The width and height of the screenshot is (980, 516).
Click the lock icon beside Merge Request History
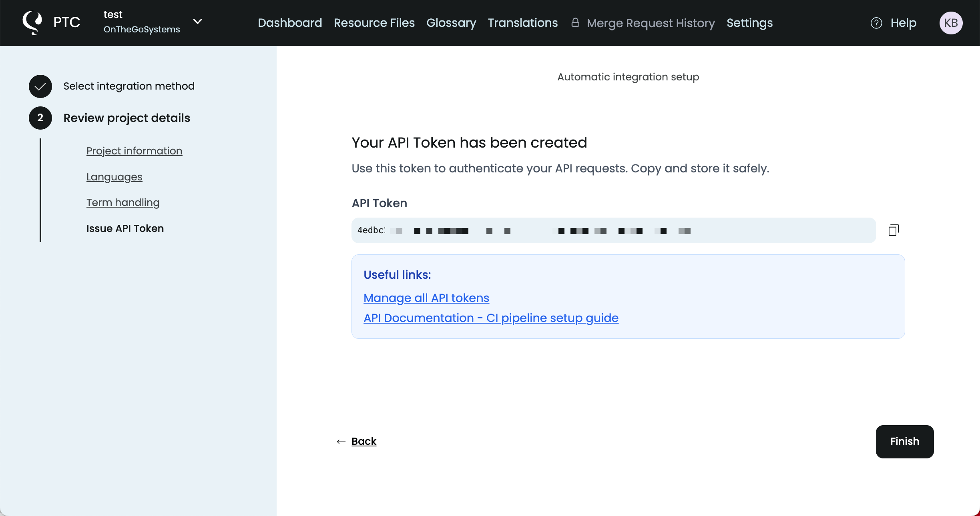tap(575, 22)
